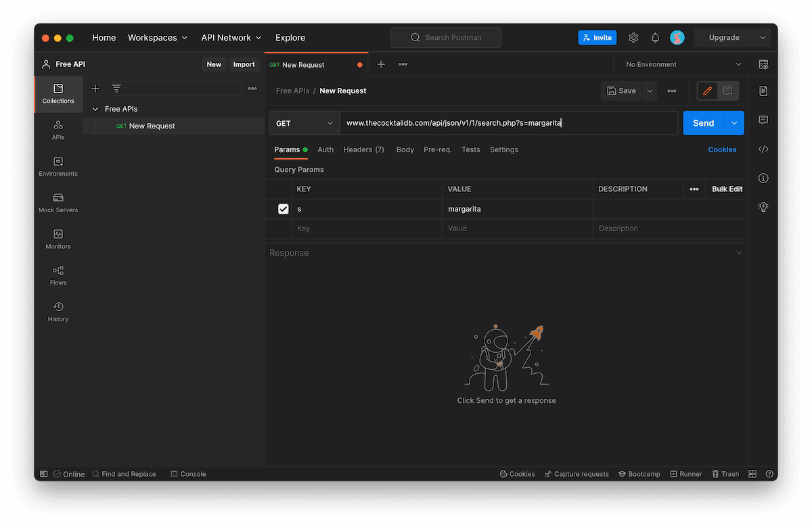This screenshot has height=526, width=812.
Task: Save the request
Action: click(622, 91)
